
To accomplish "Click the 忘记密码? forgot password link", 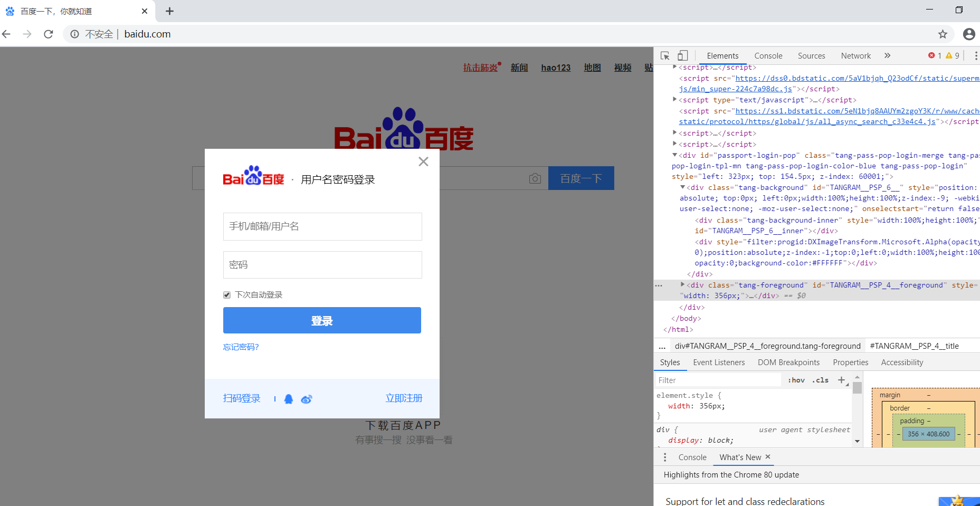I will (x=241, y=347).
